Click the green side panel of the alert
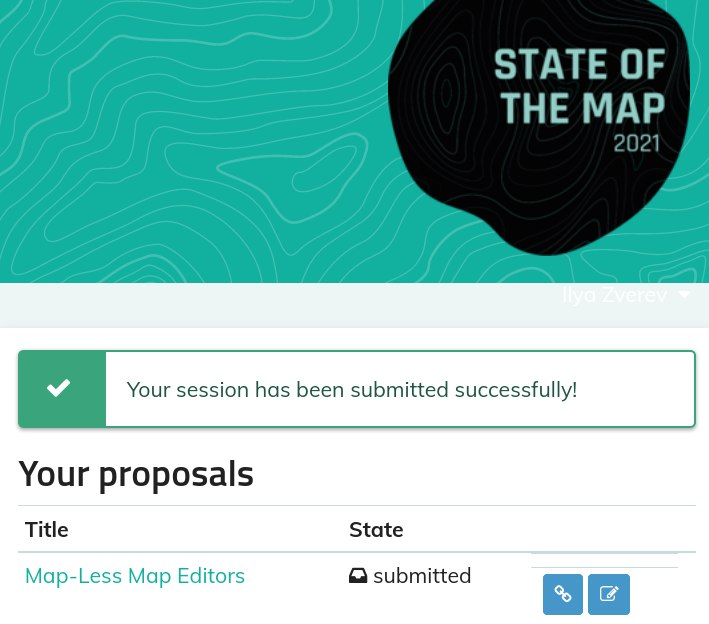The width and height of the screenshot is (709, 624). pyautogui.click(x=62, y=389)
